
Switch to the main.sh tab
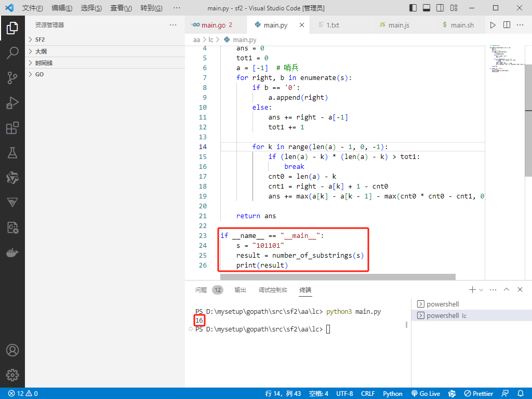click(459, 25)
